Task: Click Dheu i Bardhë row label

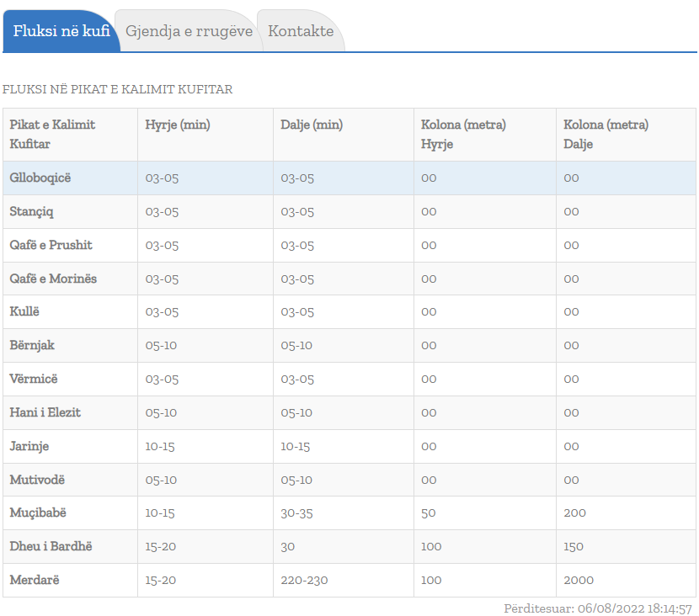Action: tap(51, 546)
